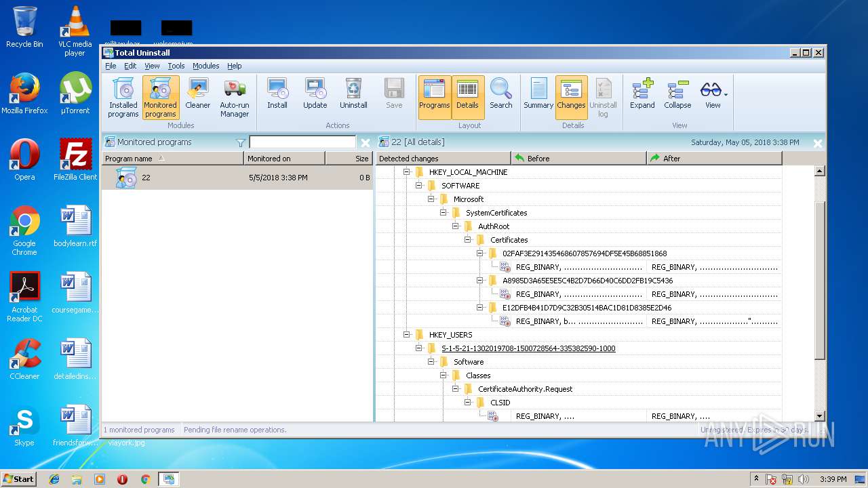Open the Uninstall log view
The width and height of the screenshot is (868, 488).
(603, 98)
